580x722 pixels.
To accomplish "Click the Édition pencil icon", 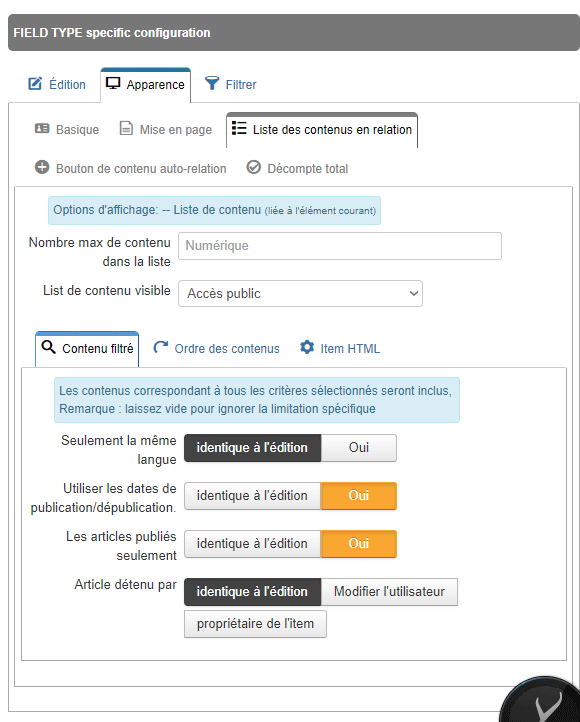I will (35, 84).
